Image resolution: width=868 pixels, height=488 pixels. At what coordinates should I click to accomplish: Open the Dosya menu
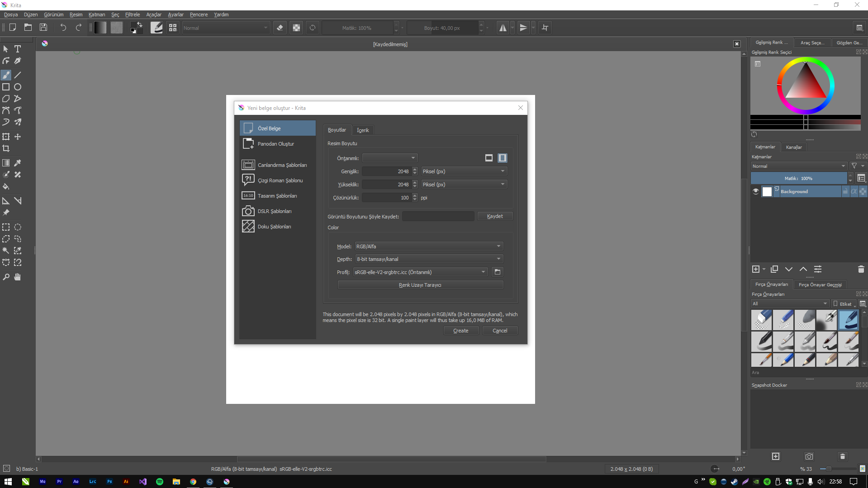tap(11, 14)
